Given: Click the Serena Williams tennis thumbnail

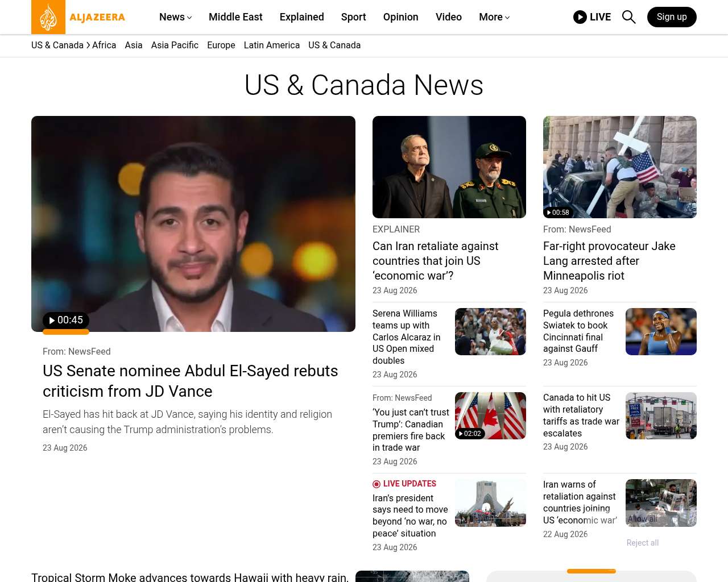Looking at the screenshot, I should click(490, 331).
